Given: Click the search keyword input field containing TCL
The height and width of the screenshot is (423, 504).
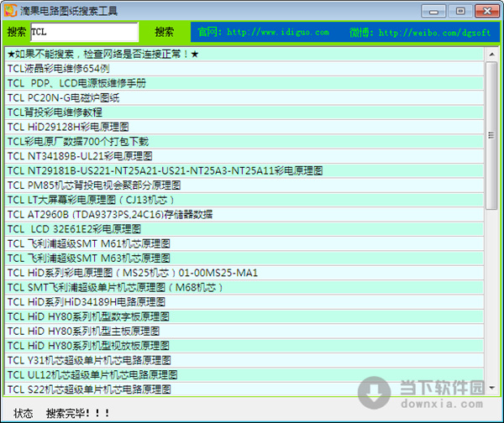Looking at the screenshot, I should pos(85,32).
